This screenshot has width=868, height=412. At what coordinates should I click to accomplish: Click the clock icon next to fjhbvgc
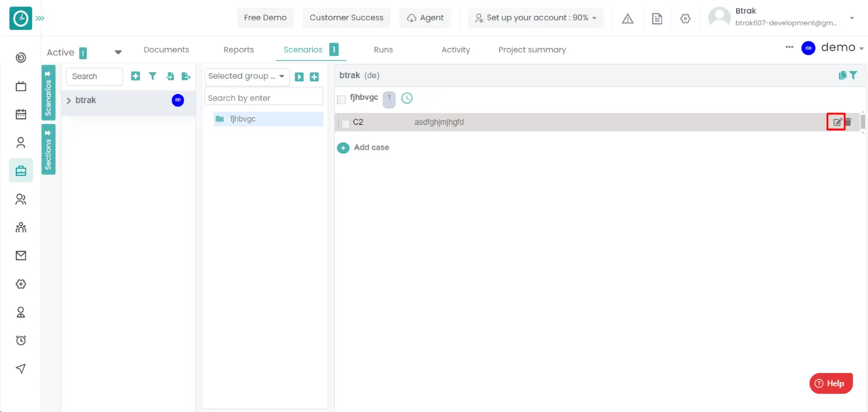[407, 98]
